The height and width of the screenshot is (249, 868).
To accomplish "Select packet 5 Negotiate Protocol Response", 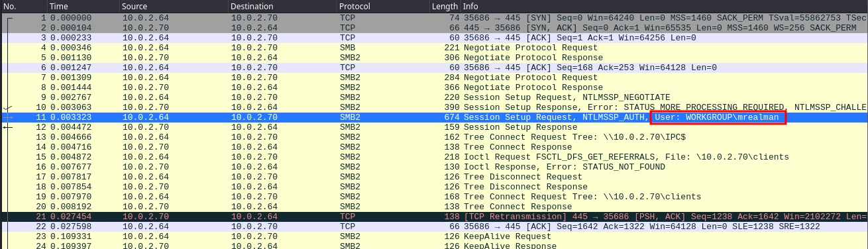I will click(x=434, y=58).
